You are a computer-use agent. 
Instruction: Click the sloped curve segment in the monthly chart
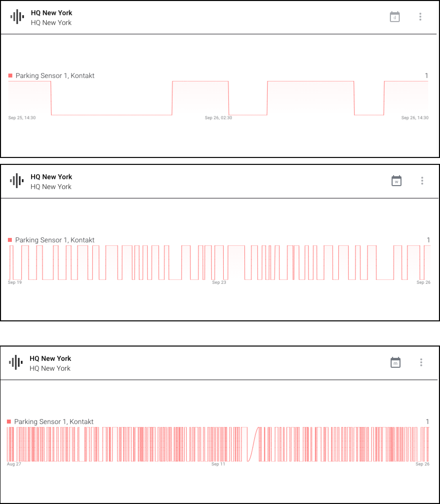tap(253, 444)
